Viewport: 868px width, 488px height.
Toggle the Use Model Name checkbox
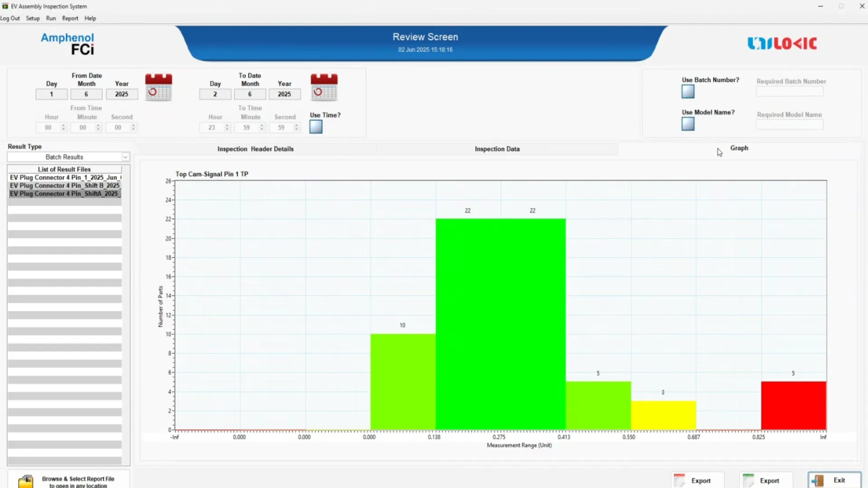click(688, 124)
